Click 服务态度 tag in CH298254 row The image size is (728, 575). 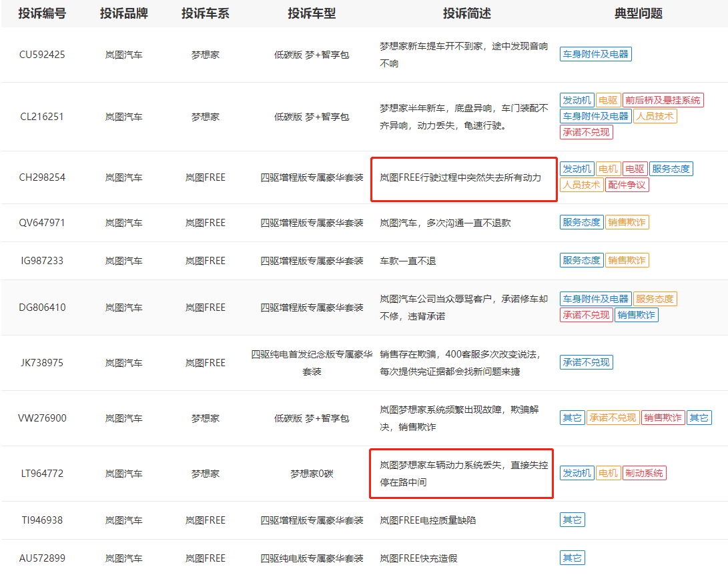click(x=671, y=169)
